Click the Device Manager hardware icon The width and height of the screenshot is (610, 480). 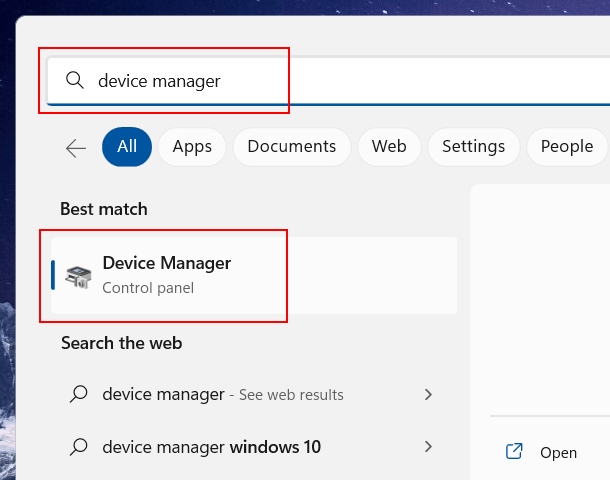tap(78, 275)
